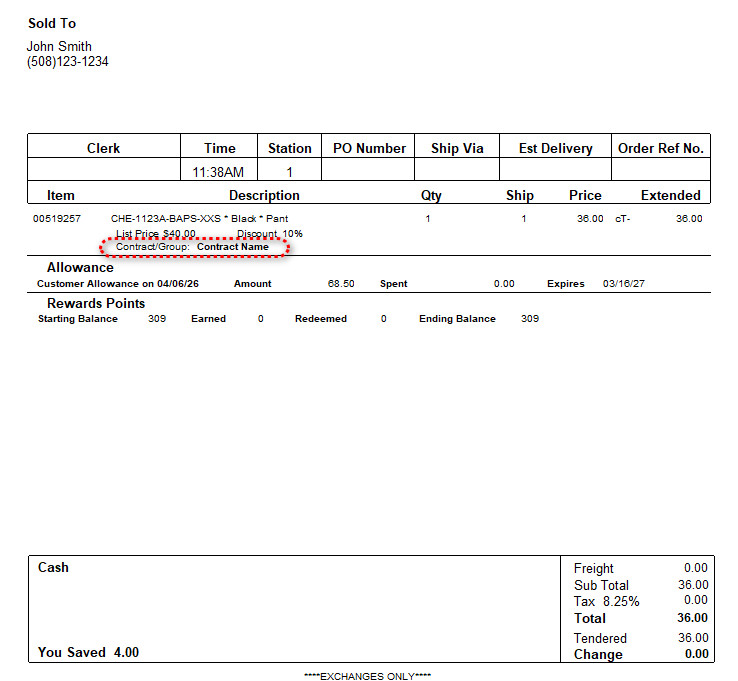
Task: Select the 11:38AM time value
Action: click(x=219, y=172)
